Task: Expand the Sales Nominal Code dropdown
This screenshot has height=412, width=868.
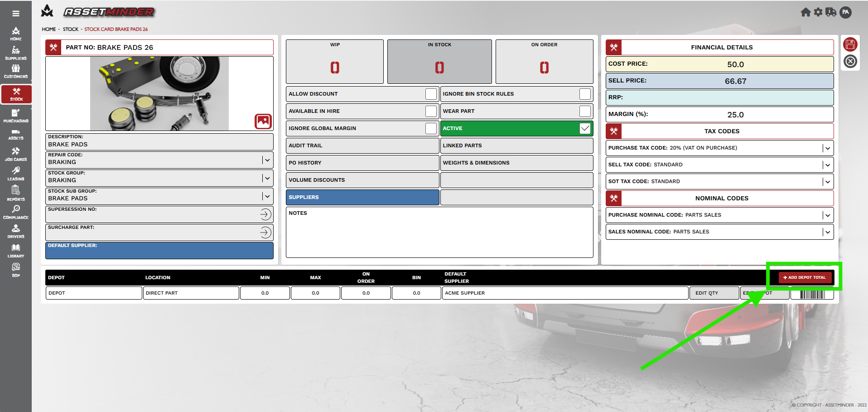Action: click(x=827, y=232)
